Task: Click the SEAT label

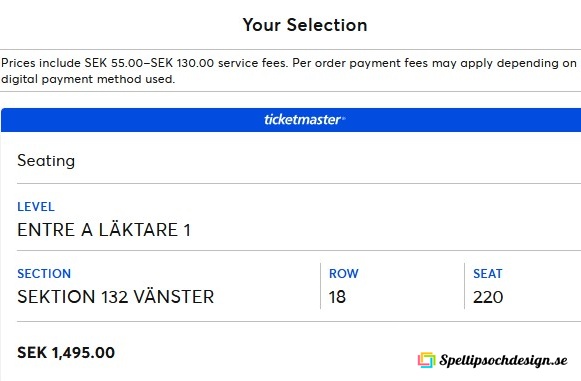Action: point(488,274)
